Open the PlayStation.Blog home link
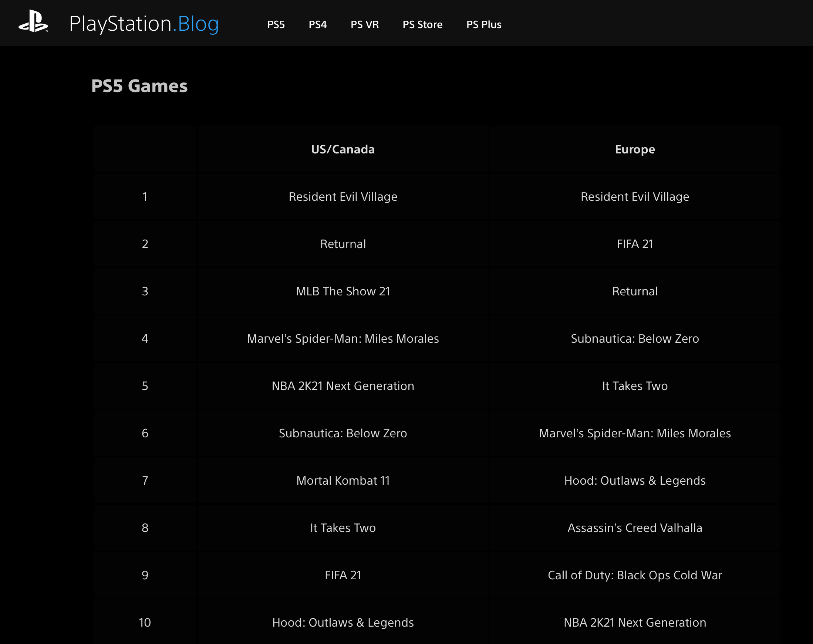Viewport: 813px width, 644px height. pos(144,24)
